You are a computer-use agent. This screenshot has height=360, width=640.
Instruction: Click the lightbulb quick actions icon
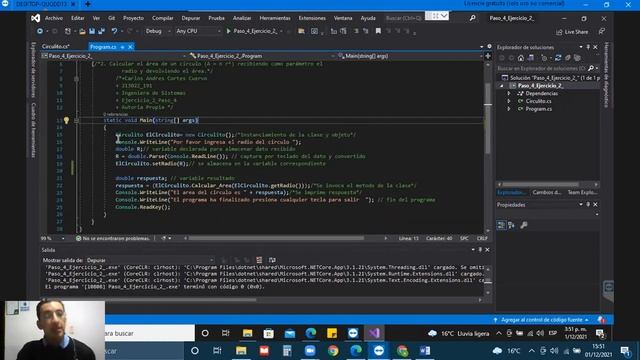pos(66,120)
